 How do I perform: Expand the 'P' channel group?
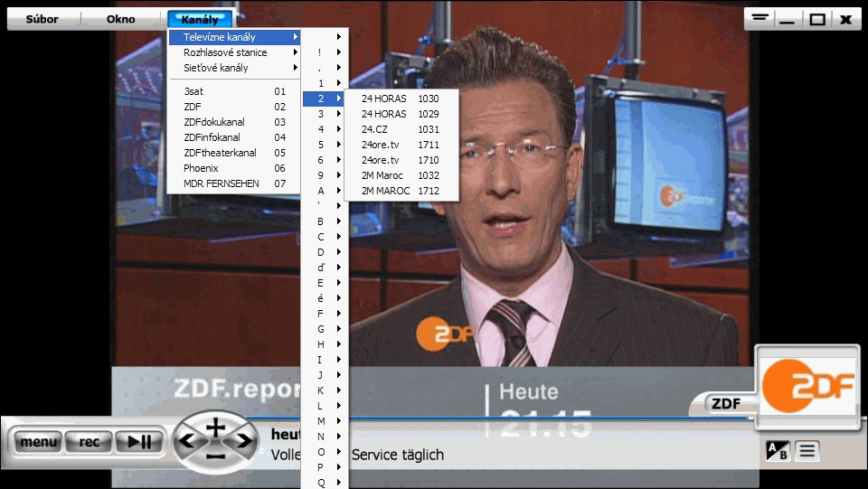click(x=325, y=467)
